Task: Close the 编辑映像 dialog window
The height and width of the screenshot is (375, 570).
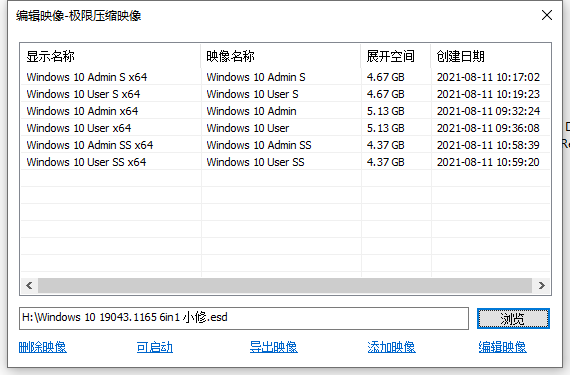Action: (x=547, y=15)
